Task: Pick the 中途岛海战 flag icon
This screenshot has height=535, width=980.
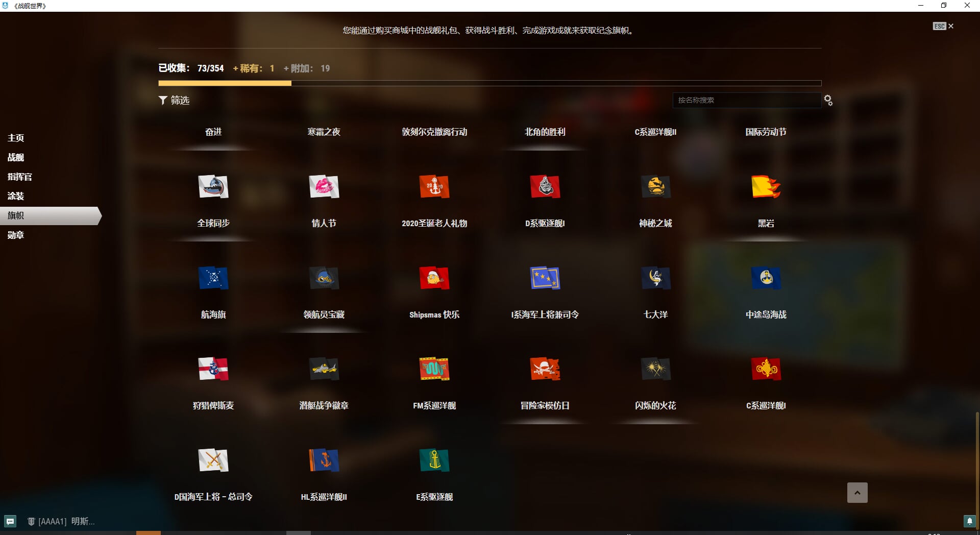Action: (766, 278)
